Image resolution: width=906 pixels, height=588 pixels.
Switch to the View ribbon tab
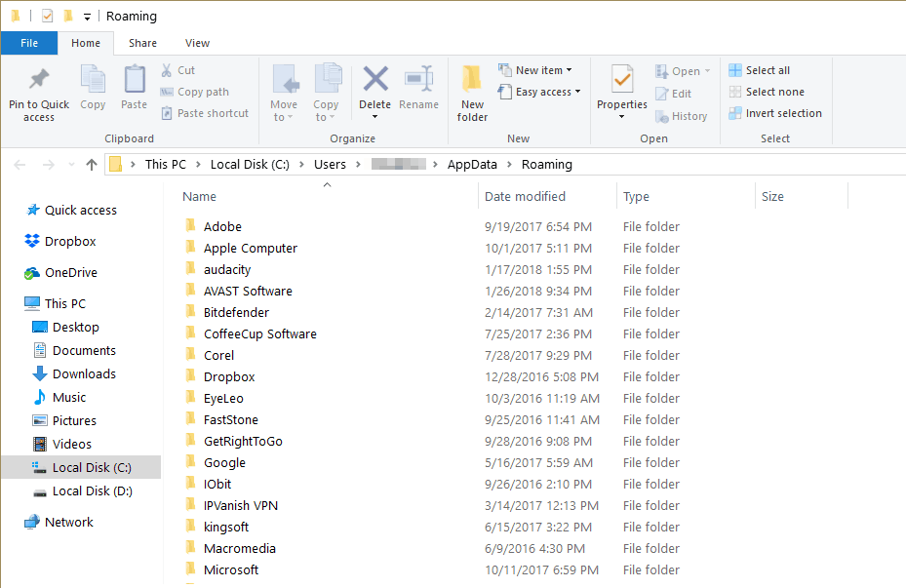(197, 43)
